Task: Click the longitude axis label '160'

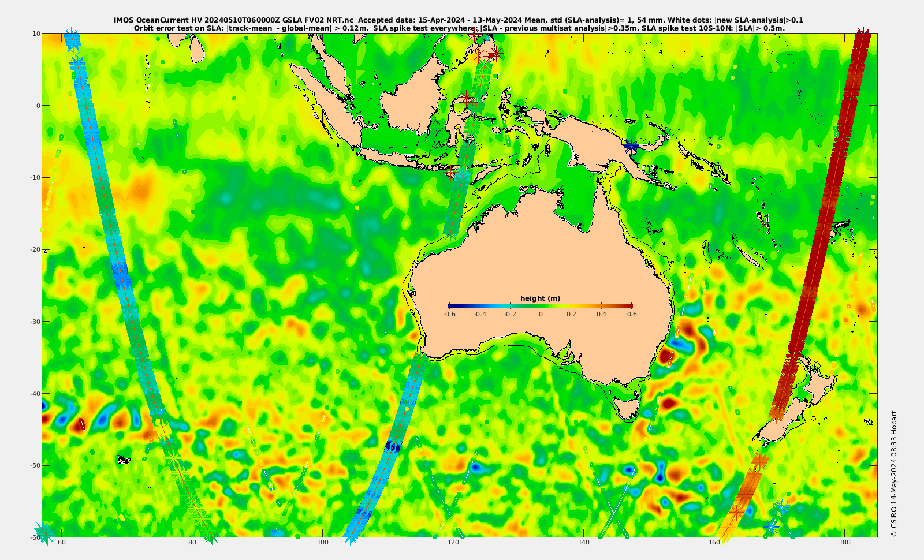Action: [x=714, y=543]
